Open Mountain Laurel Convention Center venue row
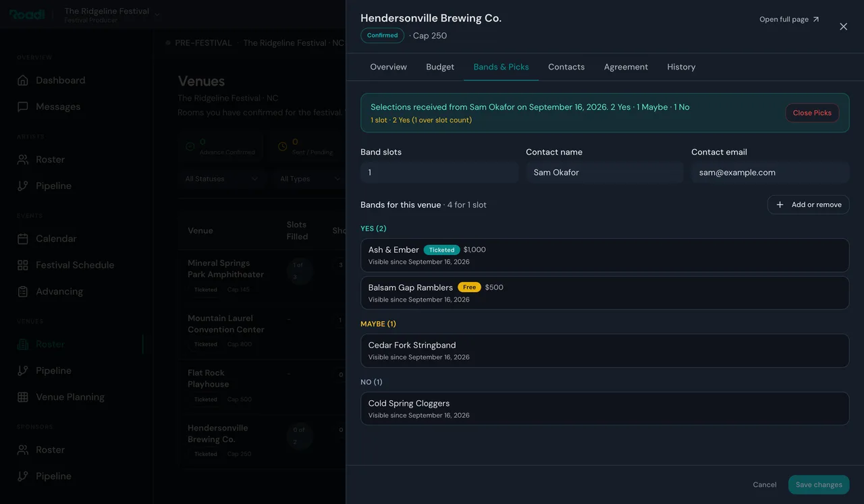The width and height of the screenshot is (864, 504). [x=262, y=331]
